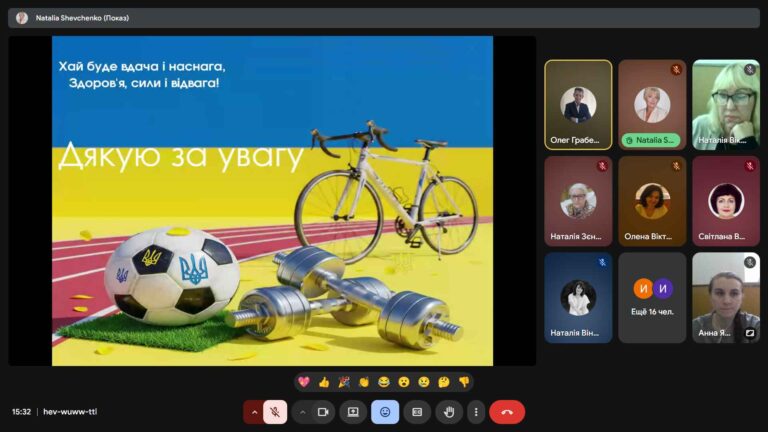Send laughing face reaction
Viewport: 768px width, 432px height.
pyautogui.click(x=384, y=382)
